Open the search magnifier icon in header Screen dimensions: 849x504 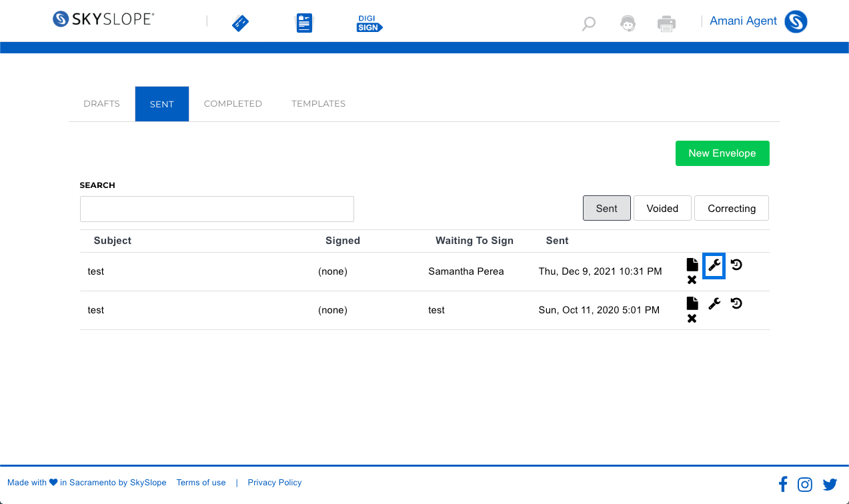[588, 25]
